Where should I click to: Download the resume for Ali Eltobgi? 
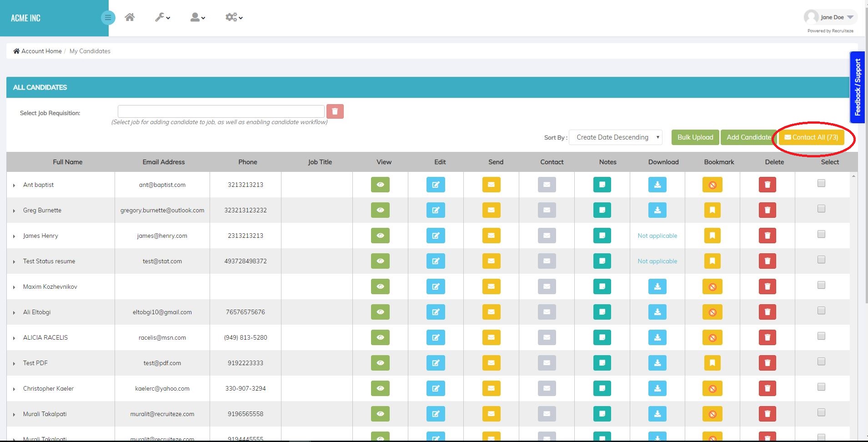[x=657, y=312]
